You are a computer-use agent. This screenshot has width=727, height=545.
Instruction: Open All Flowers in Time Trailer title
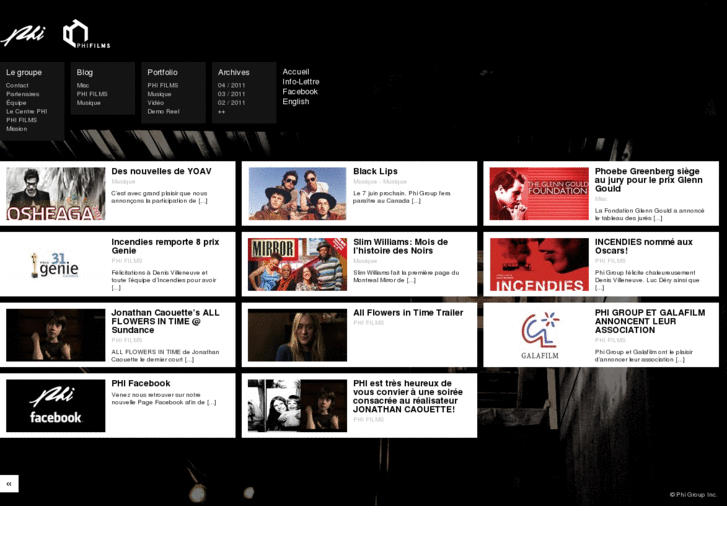[x=408, y=313]
